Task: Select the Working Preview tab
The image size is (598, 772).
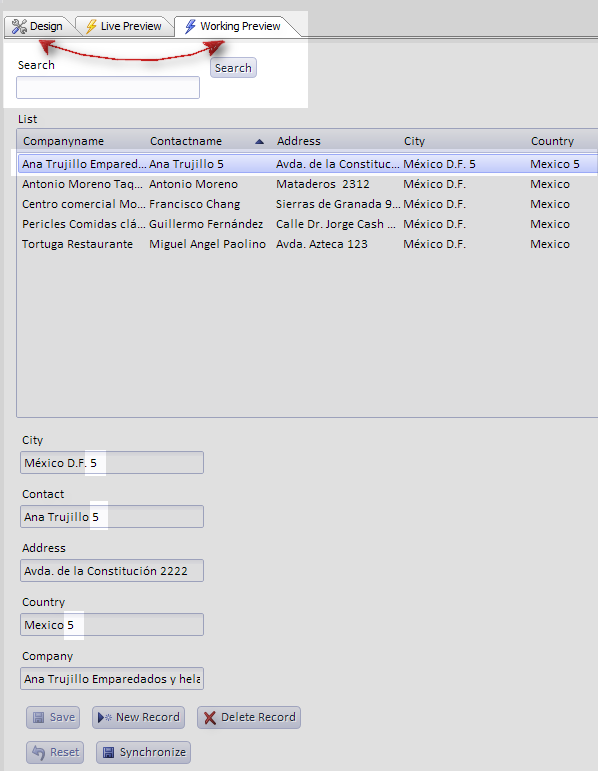Action: 233,26
